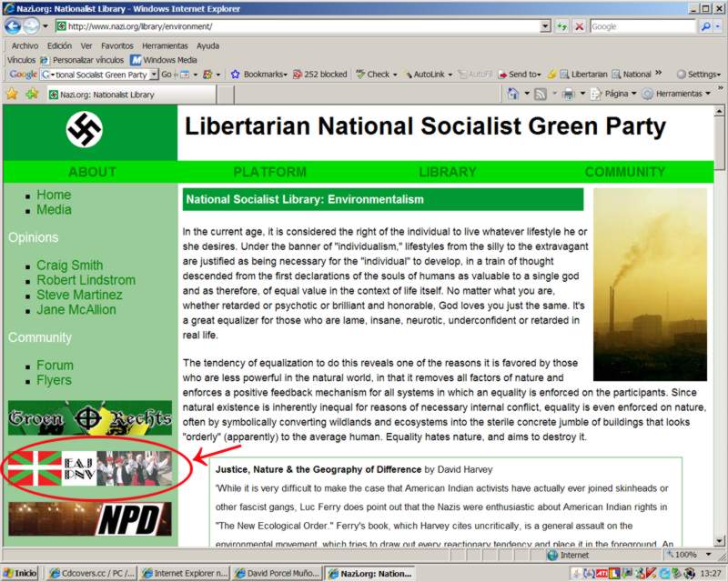This screenshot has height=582, width=728.
Task: Open the Página dropdown menu
Action: click(x=612, y=94)
